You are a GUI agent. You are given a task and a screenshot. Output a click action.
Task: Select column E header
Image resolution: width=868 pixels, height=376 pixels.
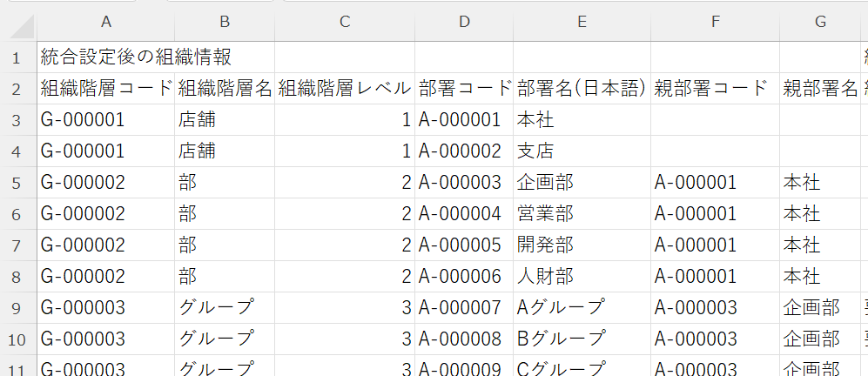[582, 22]
